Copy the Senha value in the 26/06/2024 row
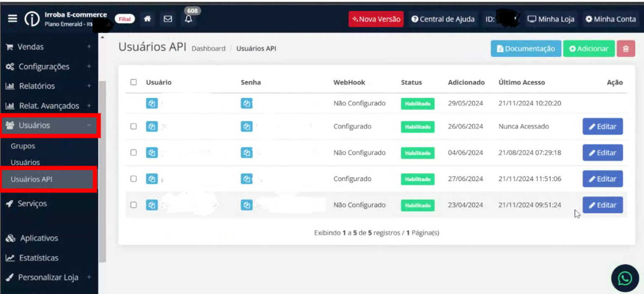The height and width of the screenshot is (294, 644). (247, 127)
